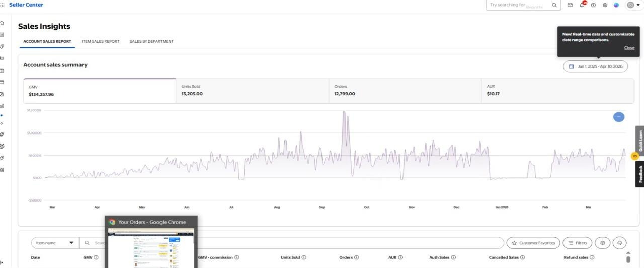Click the Units Sold column header text
This screenshot has height=268, width=644.
point(290,257)
